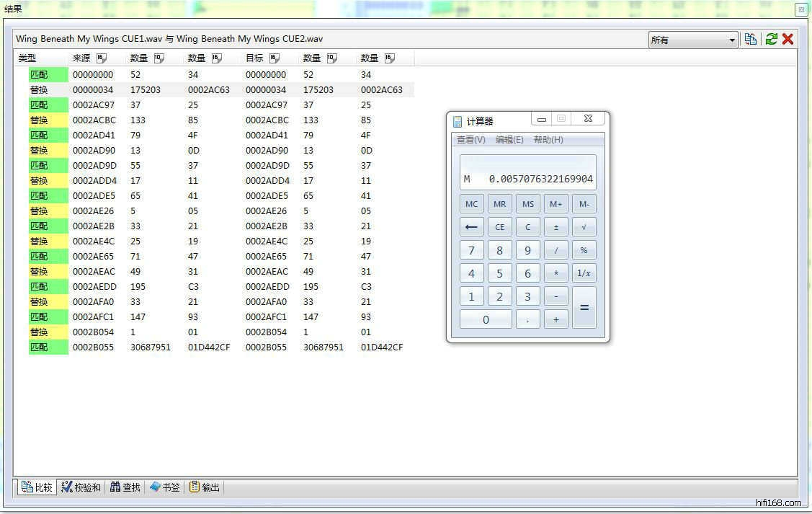Click calculator C clear button

click(527, 227)
